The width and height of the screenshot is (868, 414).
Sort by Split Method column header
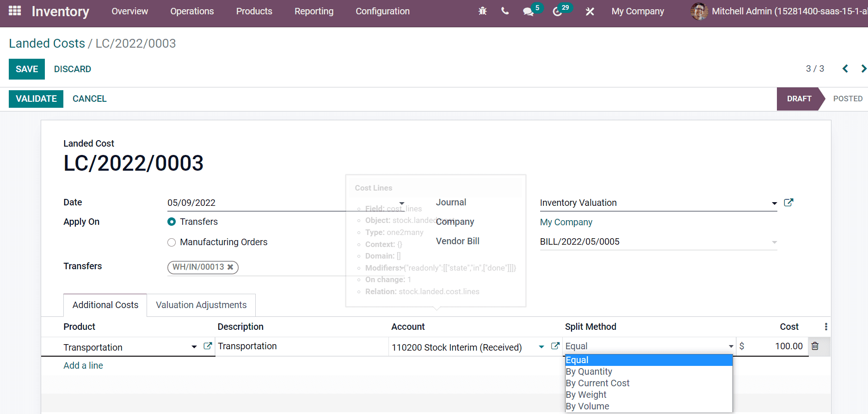[x=591, y=327]
